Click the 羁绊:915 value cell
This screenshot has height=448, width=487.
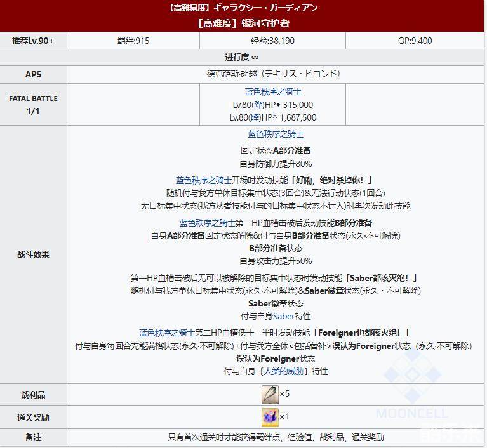pyautogui.click(x=133, y=41)
